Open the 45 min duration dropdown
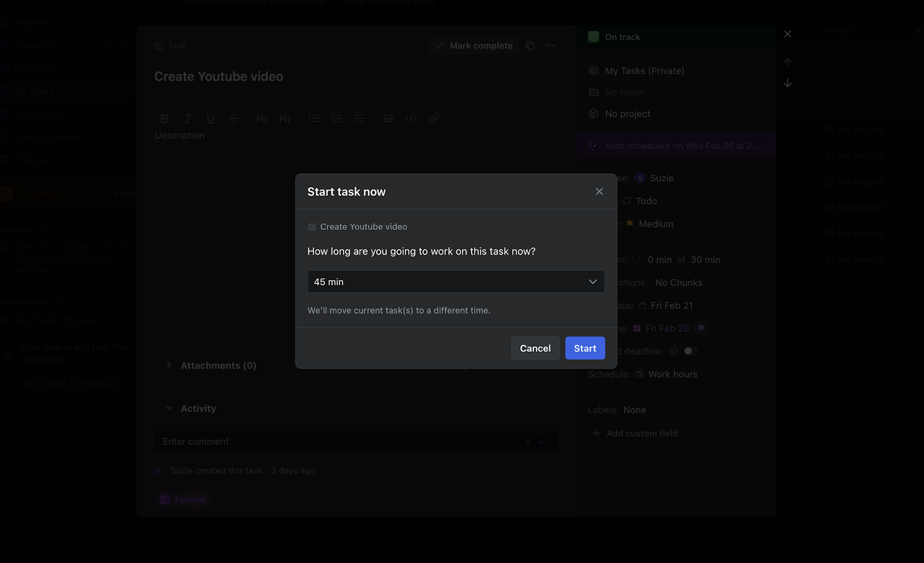This screenshot has height=563, width=924. (x=456, y=282)
